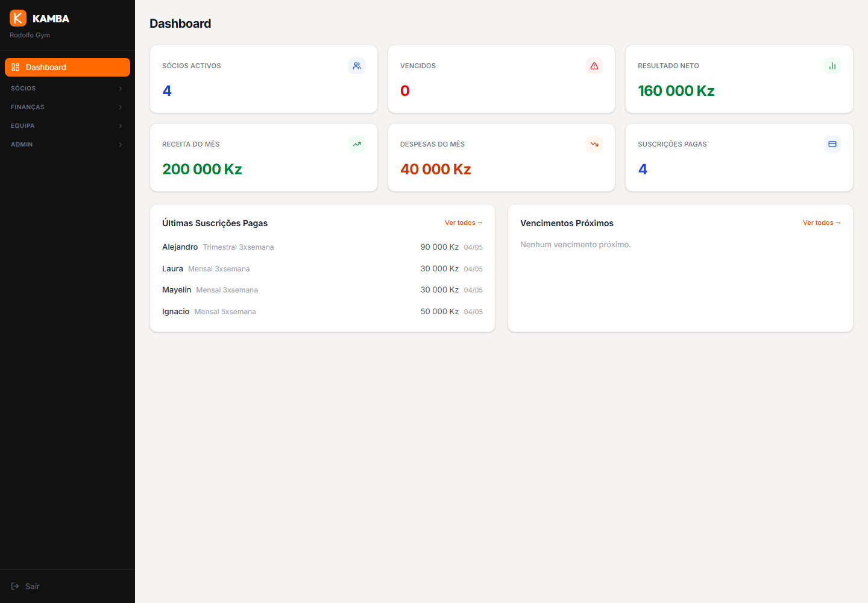Expand the EQUIPA menu chevron
The image size is (868, 603).
(x=121, y=126)
